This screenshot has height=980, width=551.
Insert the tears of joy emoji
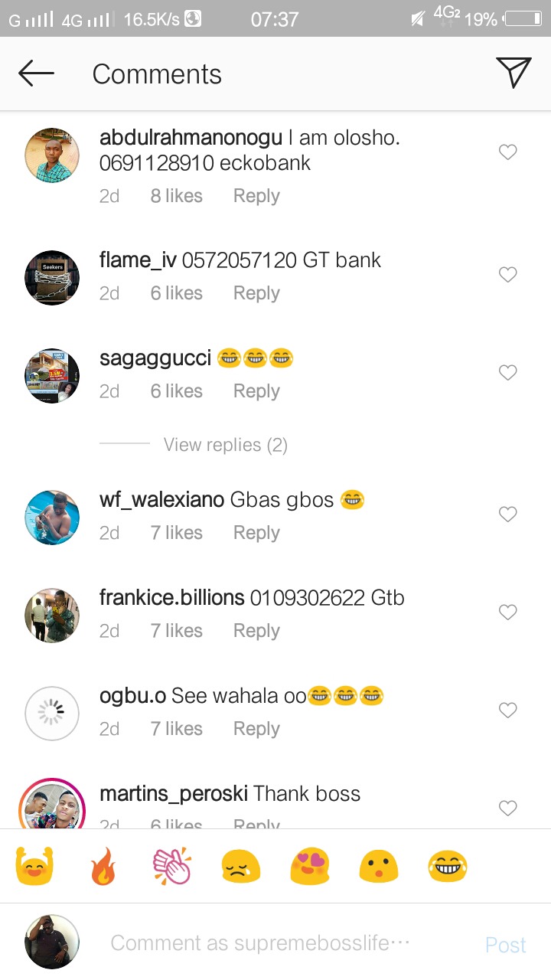click(448, 867)
